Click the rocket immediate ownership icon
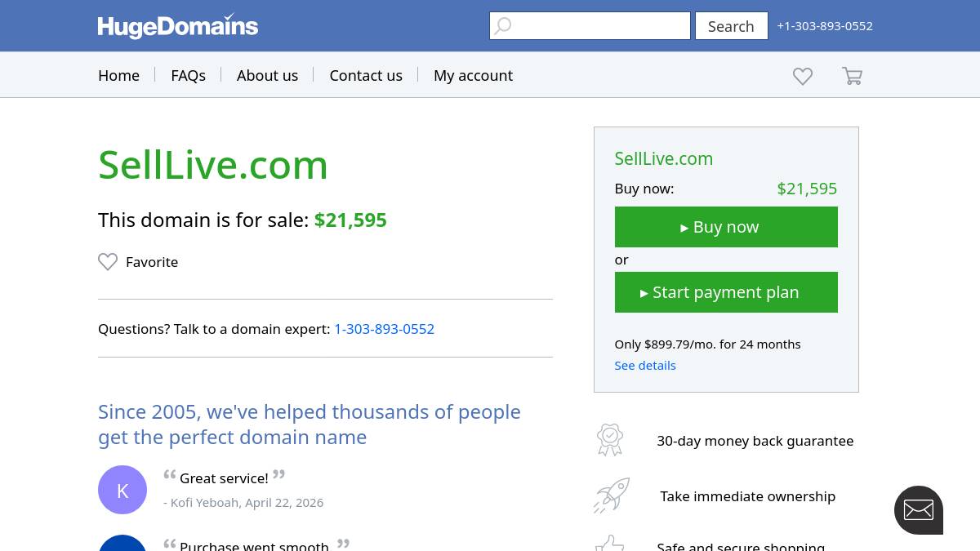Viewport: 980px width, 551px height. pos(612,495)
